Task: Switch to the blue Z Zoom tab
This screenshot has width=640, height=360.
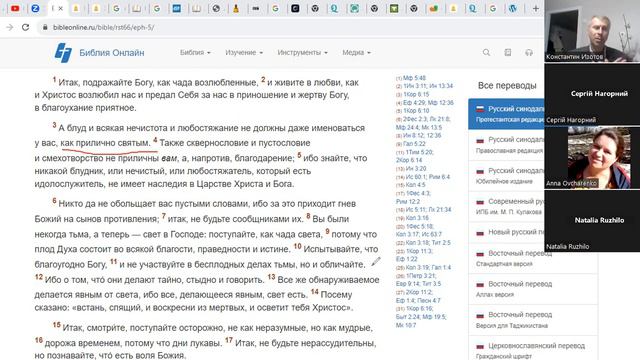Action: [35, 8]
